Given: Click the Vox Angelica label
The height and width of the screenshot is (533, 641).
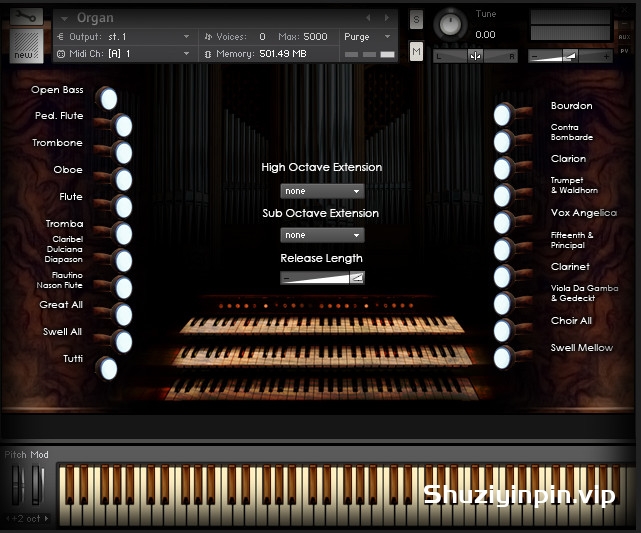Looking at the screenshot, I should pos(584,213).
